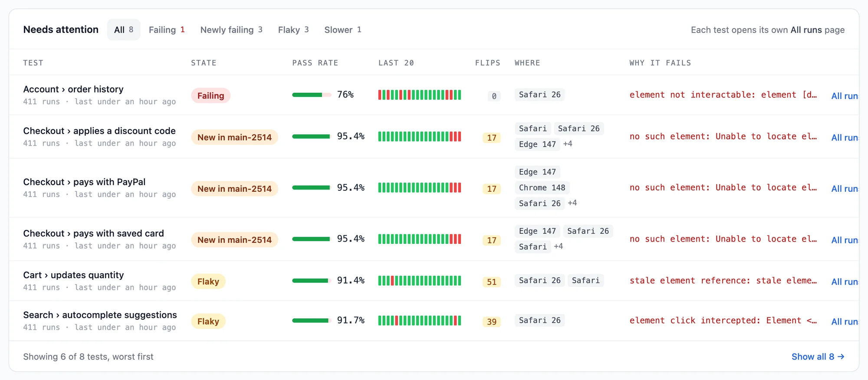Click the Failing state badge
The height and width of the screenshot is (380, 868).
[210, 95]
